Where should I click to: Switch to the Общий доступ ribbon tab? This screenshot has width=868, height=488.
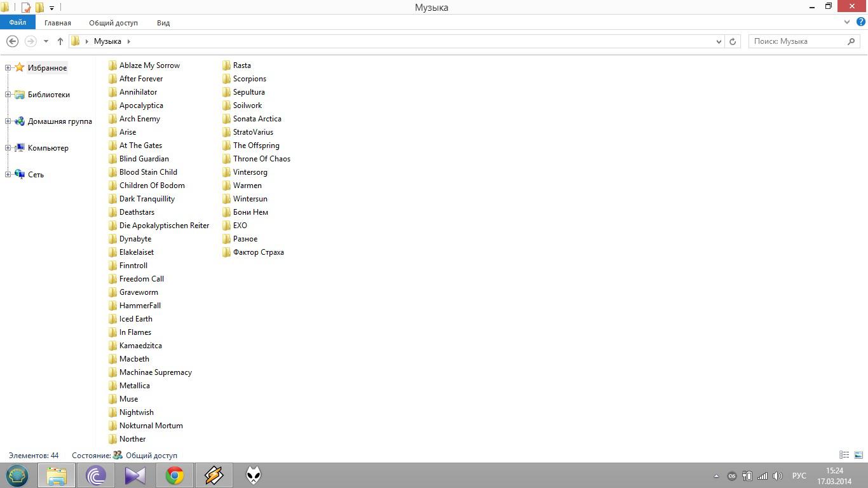pyautogui.click(x=113, y=23)
